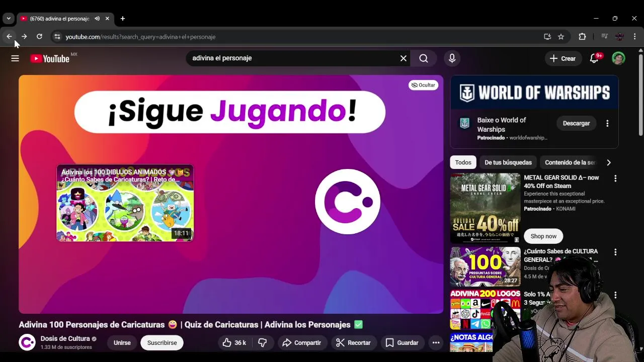Open '100 preguntas Cultura General' thumbnail
Viewport: 644px width, 362px height.
point(485,266)
